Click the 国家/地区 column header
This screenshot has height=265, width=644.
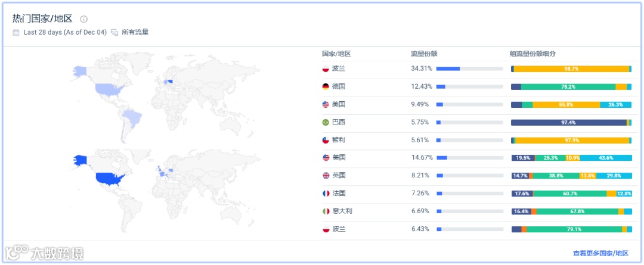tap(336, 54)
